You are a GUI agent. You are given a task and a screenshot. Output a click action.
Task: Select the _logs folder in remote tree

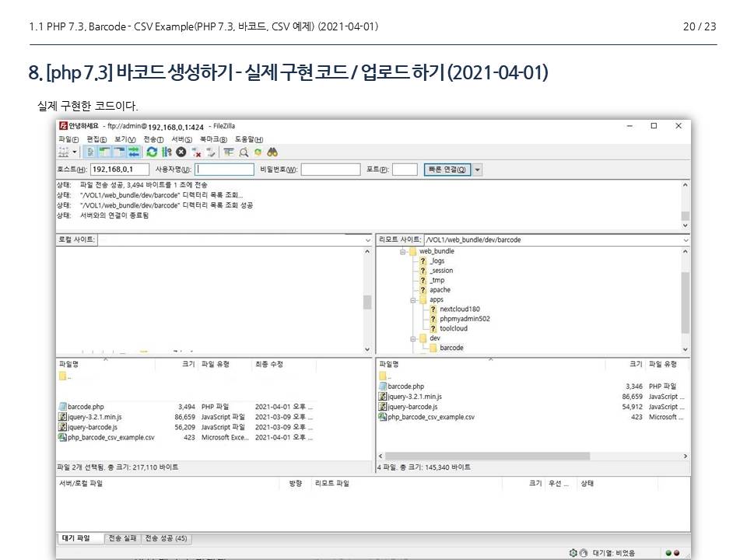tap(437, 261)
